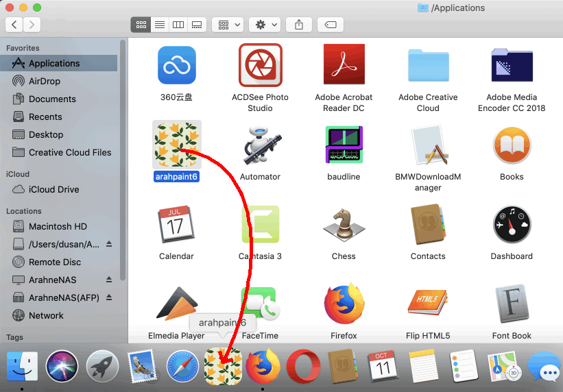Select the arahpaint6 app in Finder

(x=176, y=145)
